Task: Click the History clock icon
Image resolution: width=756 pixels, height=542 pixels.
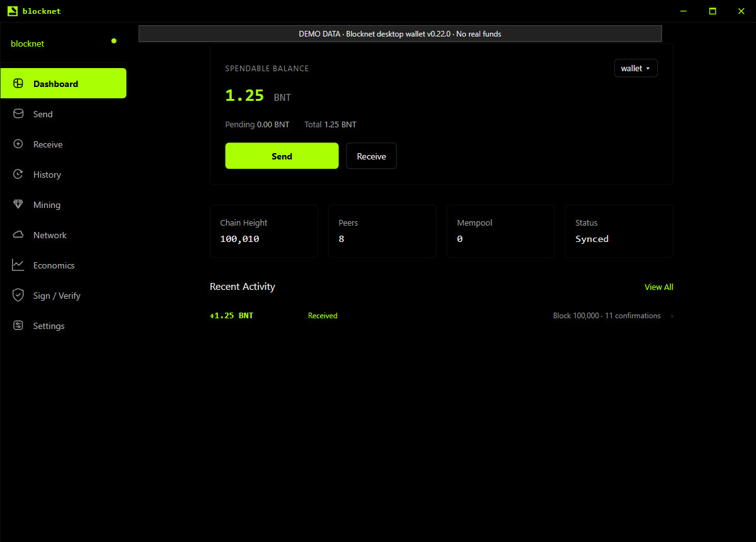Action: (18, 175)
